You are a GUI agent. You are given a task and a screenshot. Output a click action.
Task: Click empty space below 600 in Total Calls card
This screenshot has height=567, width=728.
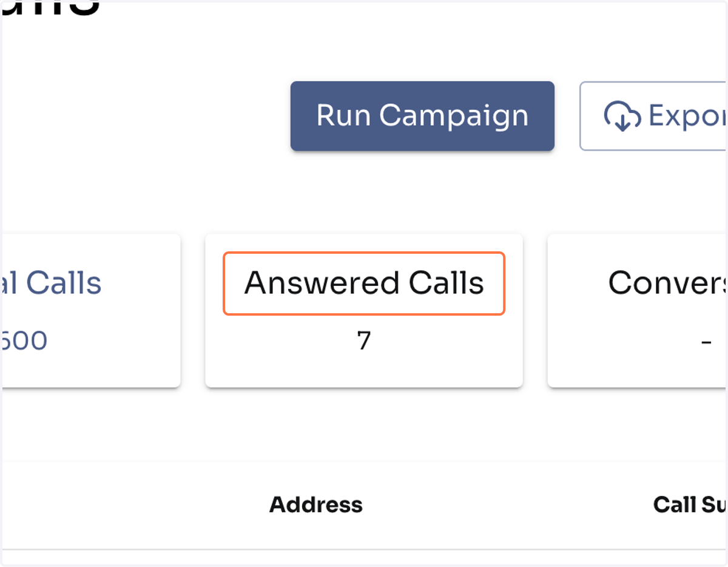click(x=91, y=370)
